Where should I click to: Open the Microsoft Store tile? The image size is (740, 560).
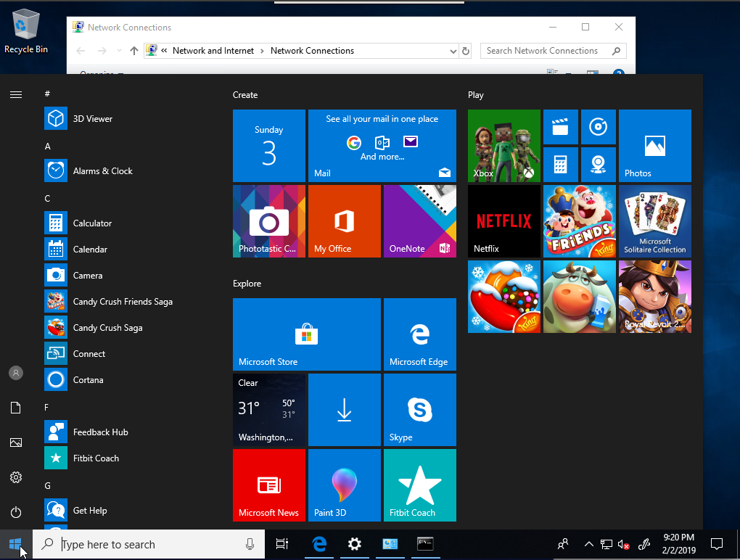(307, 334)
